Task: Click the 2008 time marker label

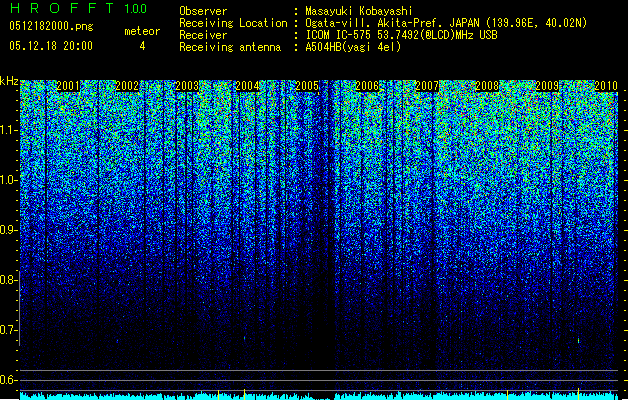Action: 487,86
